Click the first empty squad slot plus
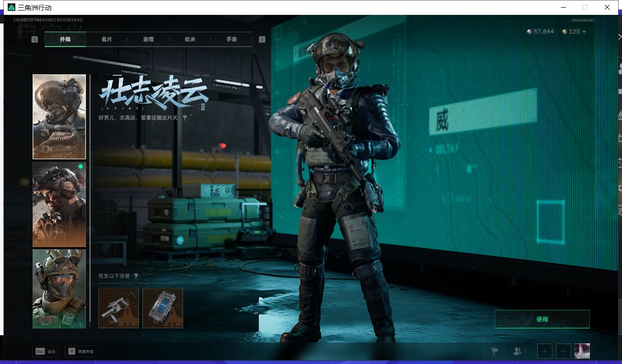This screenshot has height=364, width=622. click(x=545, y=352)
